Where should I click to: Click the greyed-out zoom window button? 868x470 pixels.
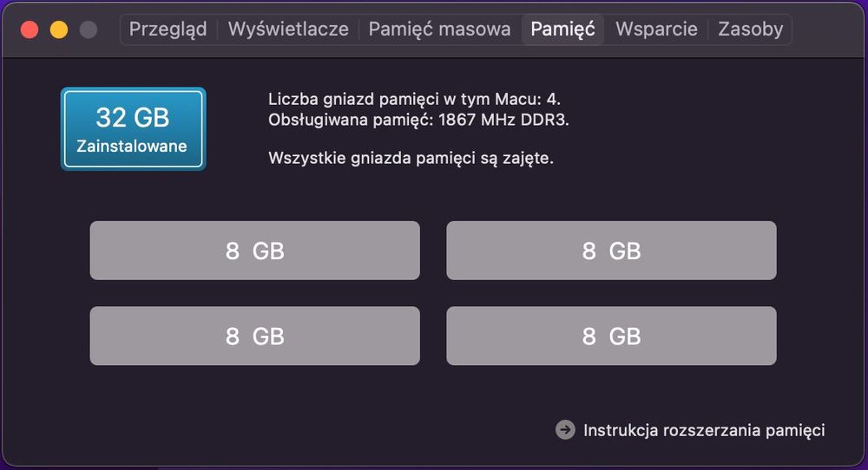pos(88,29)
